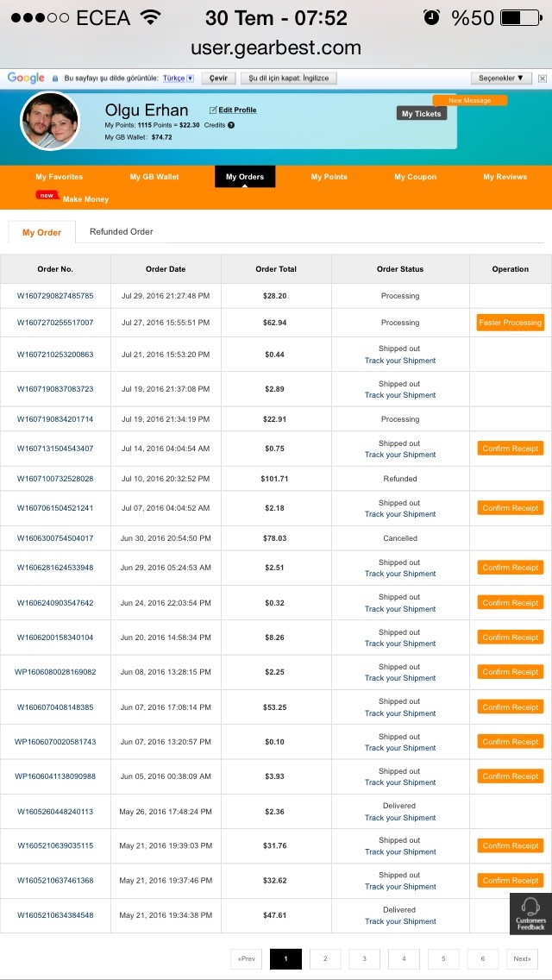Click the Google translate bar logo
This screenshot has width=552, height=980.
[26, 79]
